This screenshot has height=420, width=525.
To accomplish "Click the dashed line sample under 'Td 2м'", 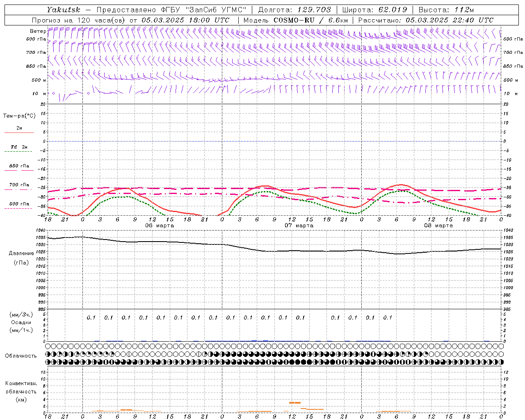I will click(x=19, y=151).
